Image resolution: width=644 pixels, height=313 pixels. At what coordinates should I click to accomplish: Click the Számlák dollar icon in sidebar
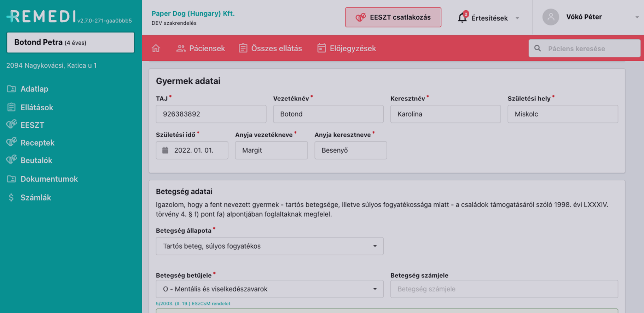[11, 197]
